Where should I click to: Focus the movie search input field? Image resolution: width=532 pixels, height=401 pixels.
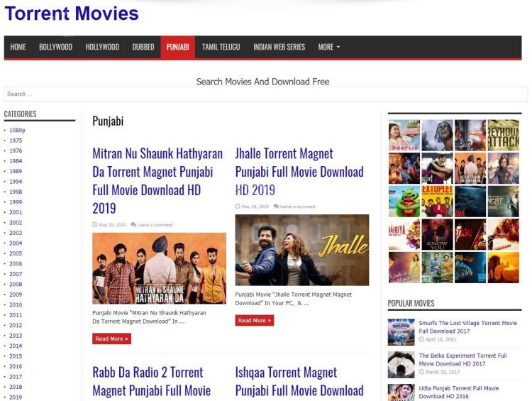(x=265, y=94)
